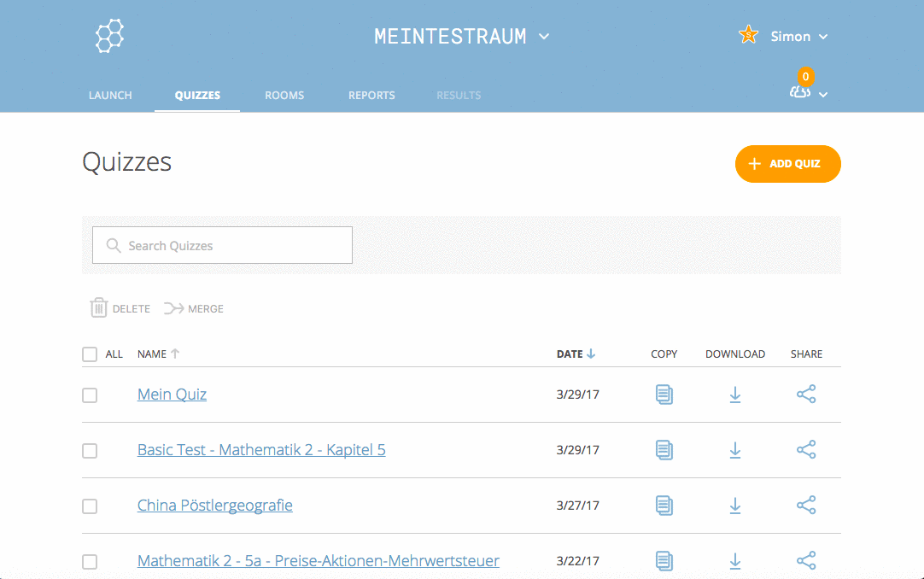
Task: Open the Mathematik 2 - 5a quiz link
Action: [318, 561]
